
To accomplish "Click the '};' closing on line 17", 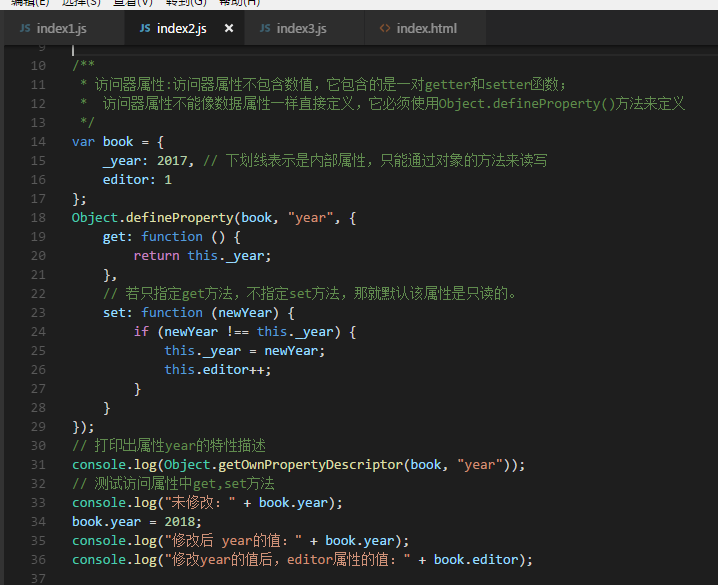I will (79, 199).
